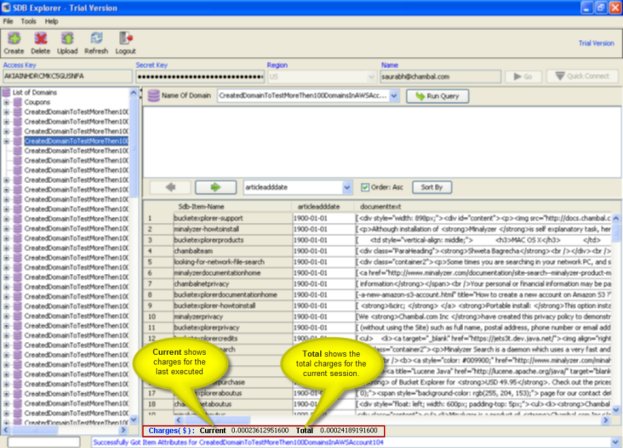623x448 pixels.
Task: Expand the highlighted selected domain node
Action: pos(6,141)
